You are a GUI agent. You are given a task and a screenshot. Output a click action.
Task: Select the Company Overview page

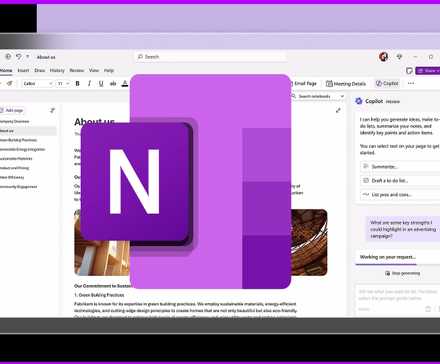click(15, 121)
